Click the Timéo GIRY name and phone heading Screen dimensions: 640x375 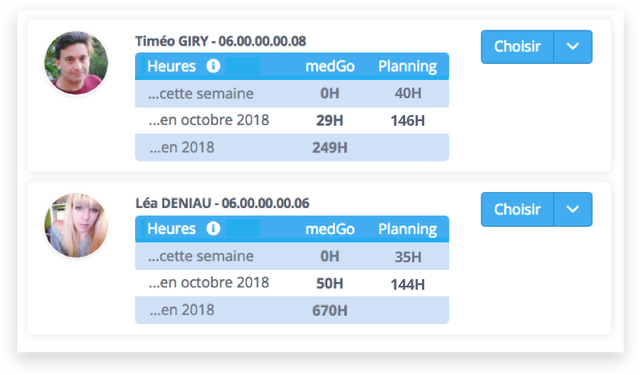coord(221,41)
